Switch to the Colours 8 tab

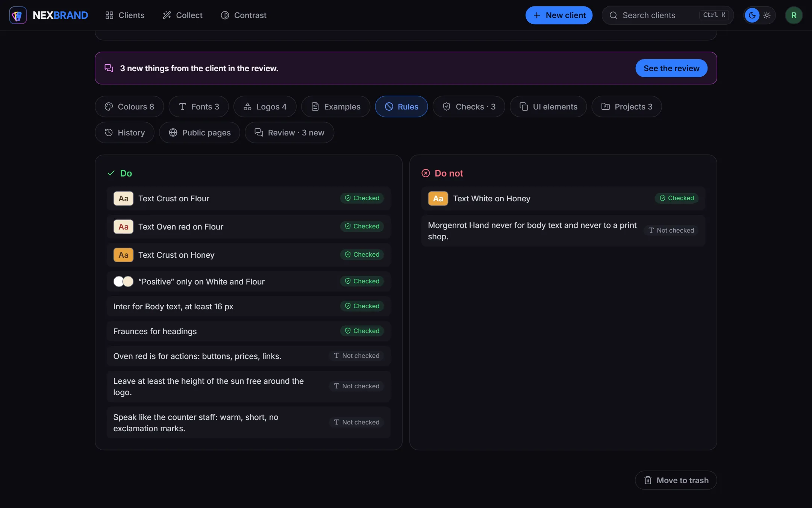[129, 106]
